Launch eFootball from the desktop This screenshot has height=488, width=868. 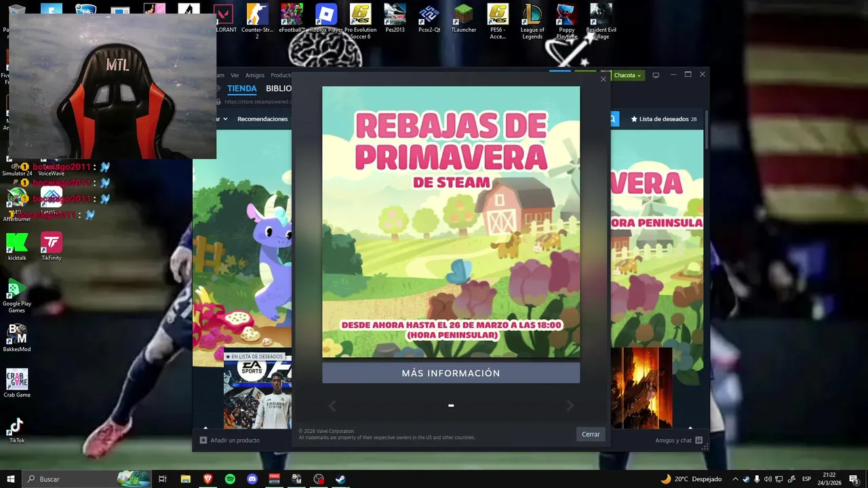coord(292,19)
